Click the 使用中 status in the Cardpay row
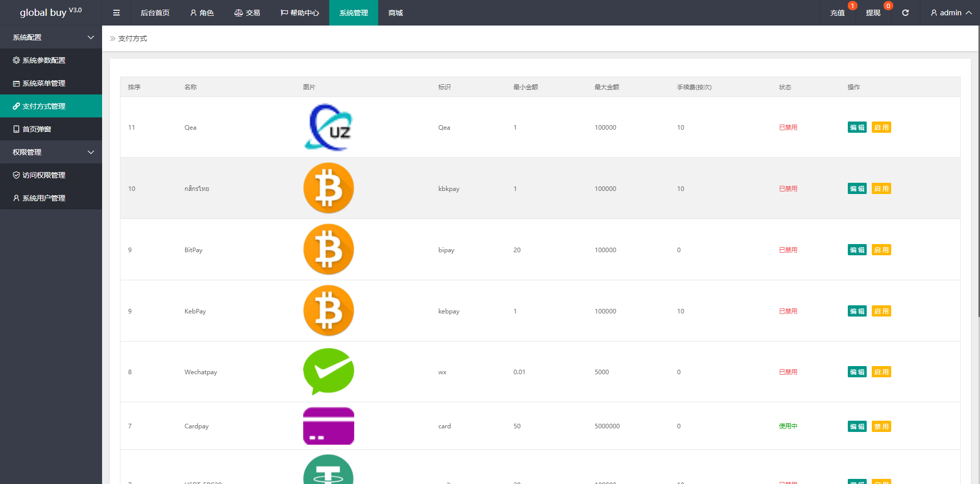 (x=788, y=426)
